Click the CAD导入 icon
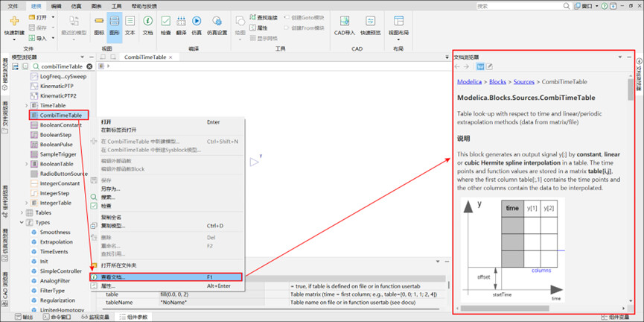 click(x=344, y=21)
